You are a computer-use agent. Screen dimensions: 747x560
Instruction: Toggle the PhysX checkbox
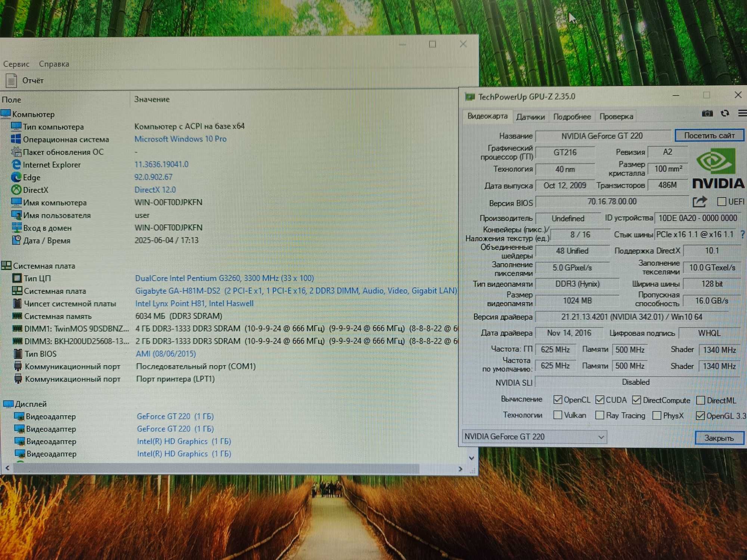[657, 416]
